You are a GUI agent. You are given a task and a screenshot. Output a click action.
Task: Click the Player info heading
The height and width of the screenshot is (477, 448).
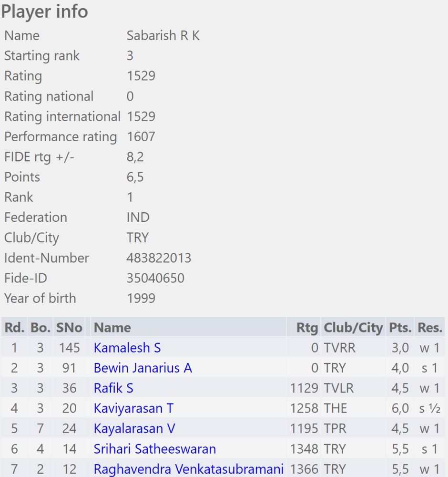point(44,12)
